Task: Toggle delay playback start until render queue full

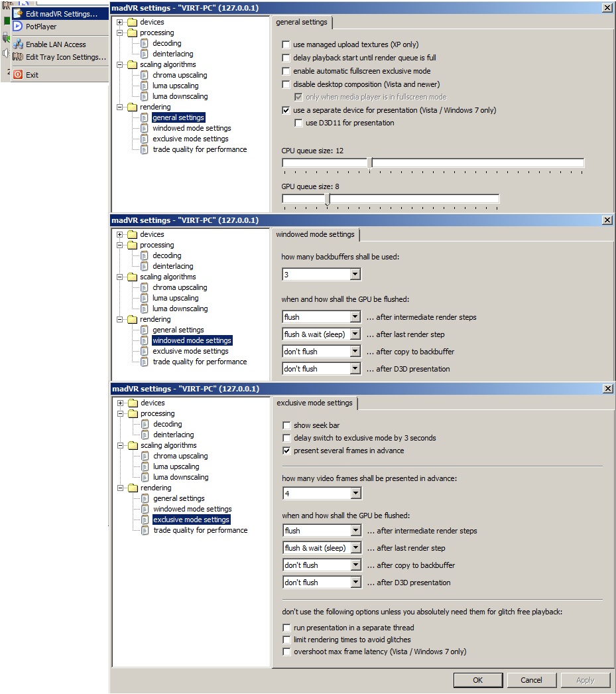Action: coord(286,58)
